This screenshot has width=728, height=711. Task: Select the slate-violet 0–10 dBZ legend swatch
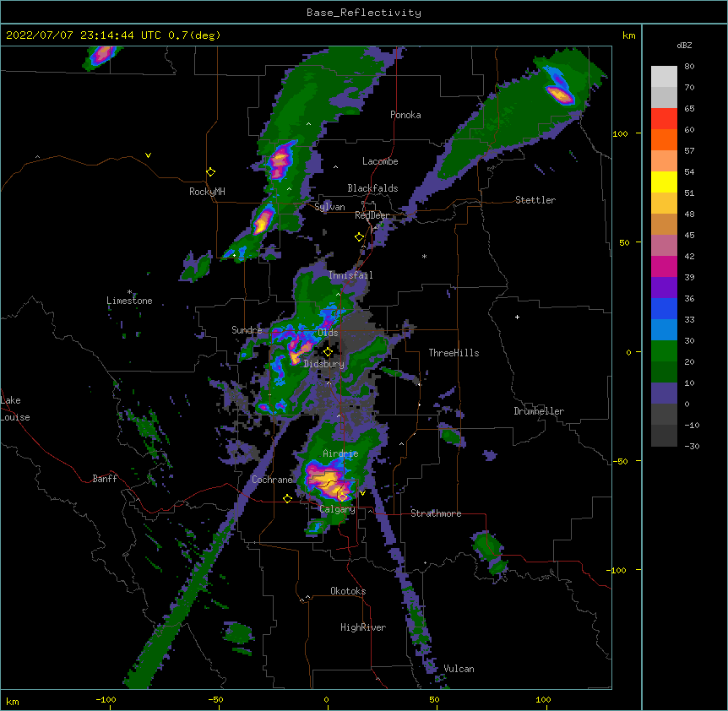click(x=664, y=393)
